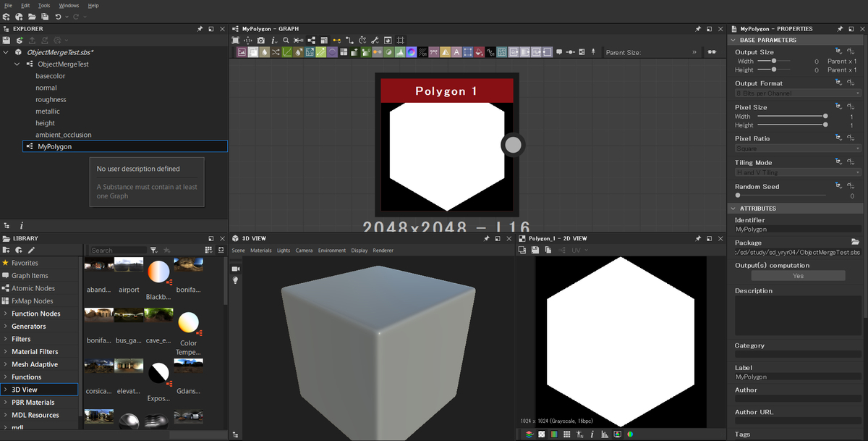Viewport: 868px width, 441px height.
Task: Click the undo arrow icon
Action: coord(59,17)
